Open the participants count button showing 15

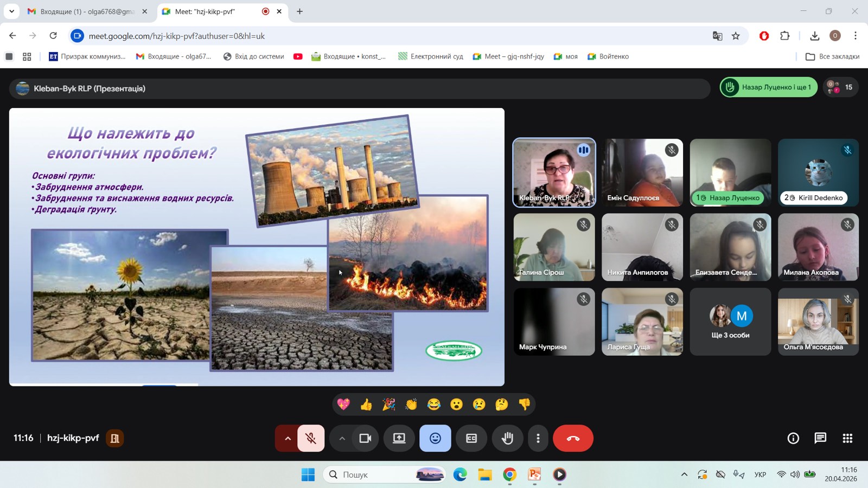point(840,87)
